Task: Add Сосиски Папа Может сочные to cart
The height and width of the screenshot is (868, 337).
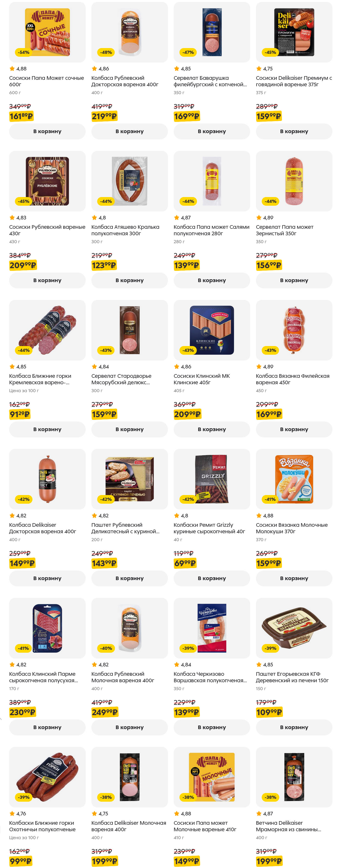Action: point(47,131)
